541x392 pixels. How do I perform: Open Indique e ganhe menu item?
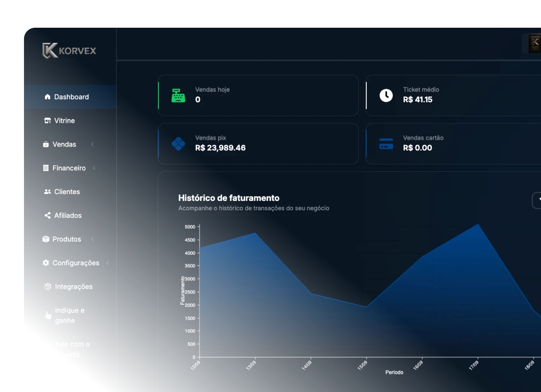tap(70, 316)
